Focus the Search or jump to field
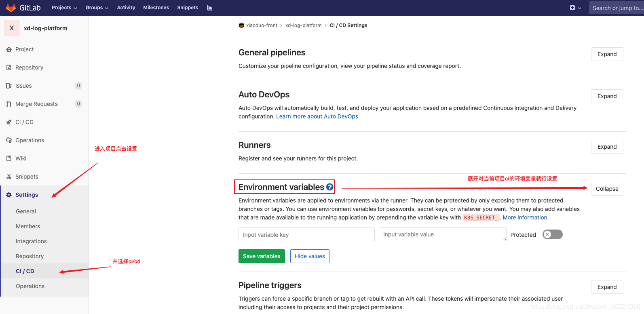 tap(616, 8)
